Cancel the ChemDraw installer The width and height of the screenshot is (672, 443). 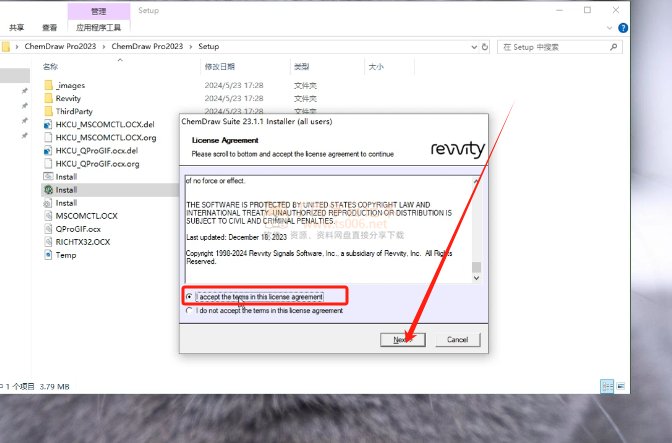(x=457, y=340)
